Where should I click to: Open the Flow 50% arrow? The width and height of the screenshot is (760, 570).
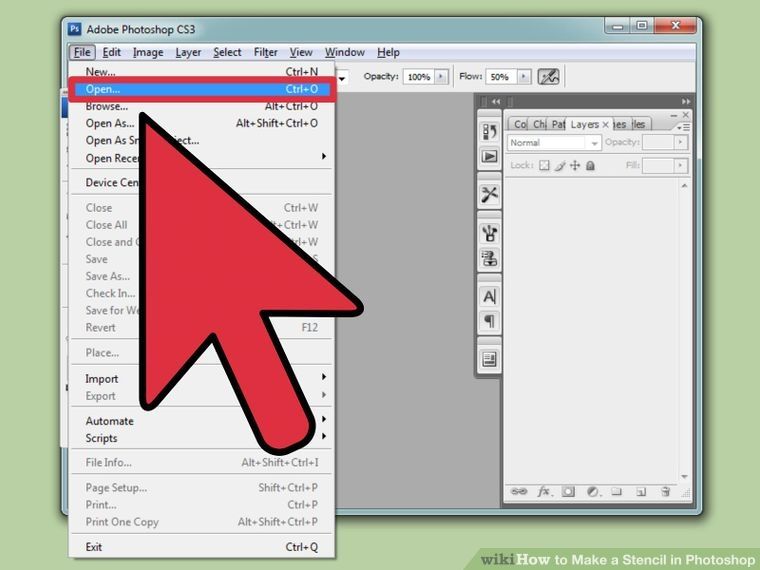pos(524,77)
